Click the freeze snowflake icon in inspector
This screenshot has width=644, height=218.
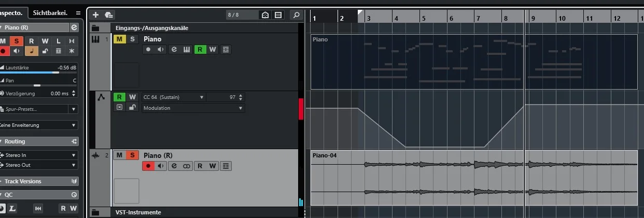[72, 51]
